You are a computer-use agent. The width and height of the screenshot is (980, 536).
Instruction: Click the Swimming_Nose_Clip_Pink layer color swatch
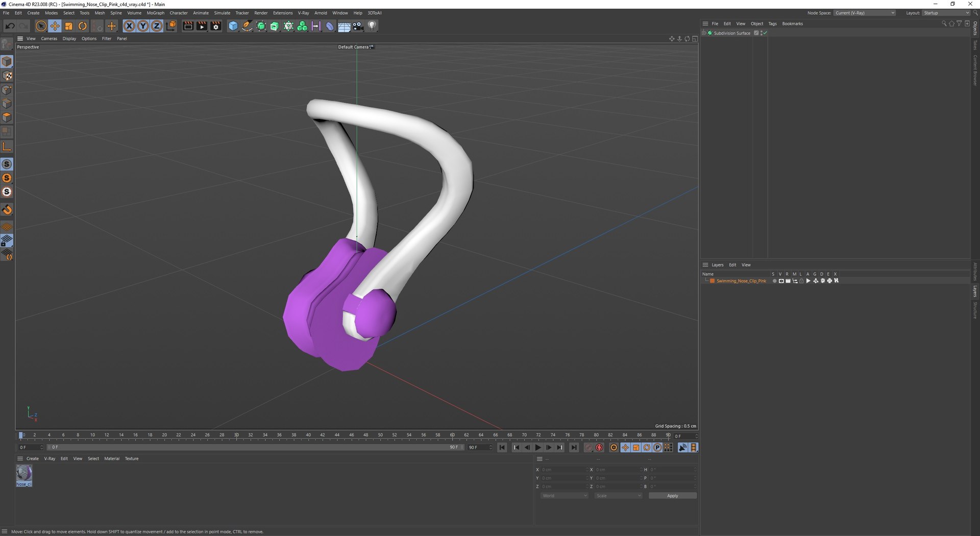point(712,281)
